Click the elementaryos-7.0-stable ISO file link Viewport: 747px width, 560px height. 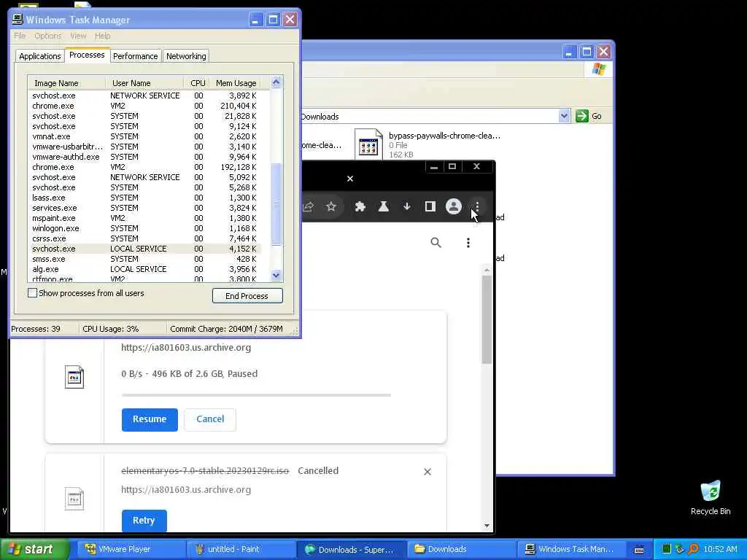pos(205,470)
